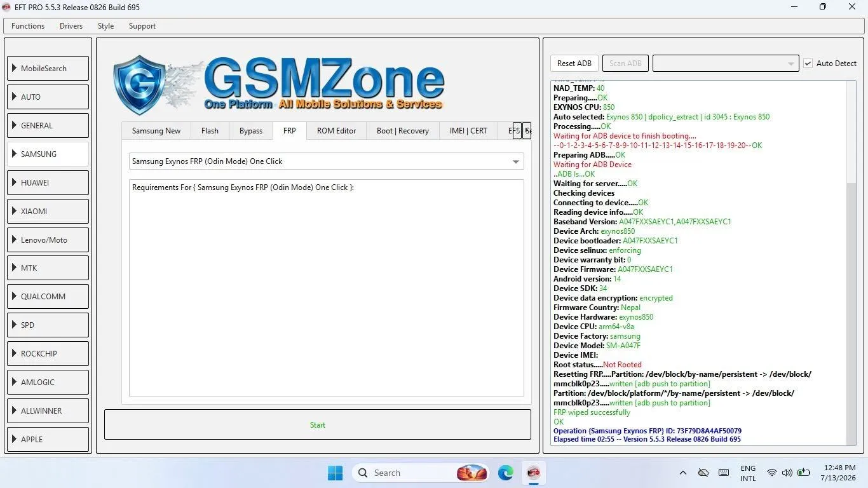This screenshot has width=868, height=488.
Task: Show hidden tray icons chevron
Action: 683,473
